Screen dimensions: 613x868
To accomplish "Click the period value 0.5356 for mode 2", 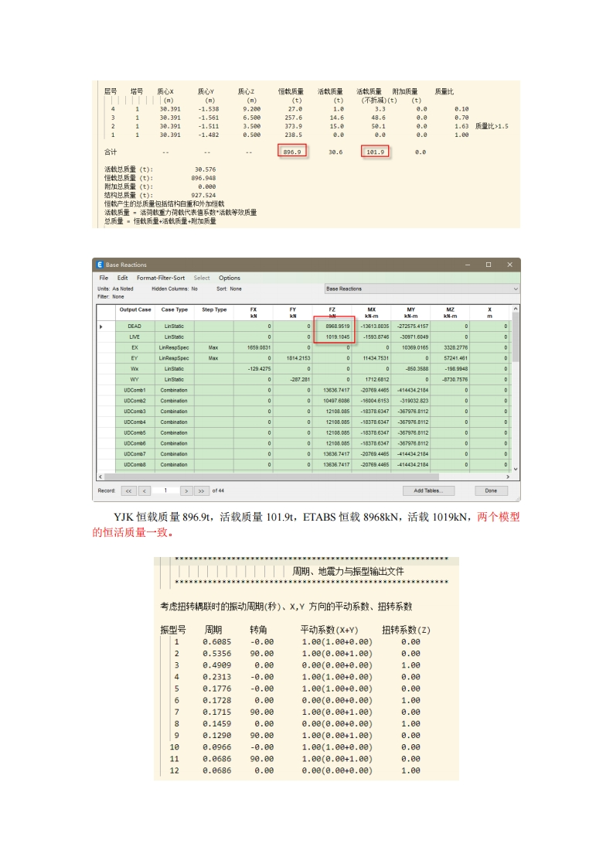I will [217, 654].
